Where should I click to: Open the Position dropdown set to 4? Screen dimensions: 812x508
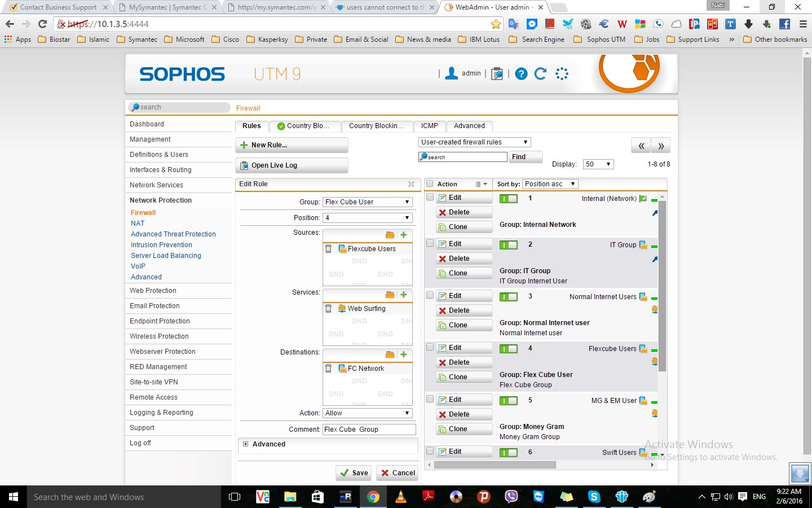tap(368, 218)
